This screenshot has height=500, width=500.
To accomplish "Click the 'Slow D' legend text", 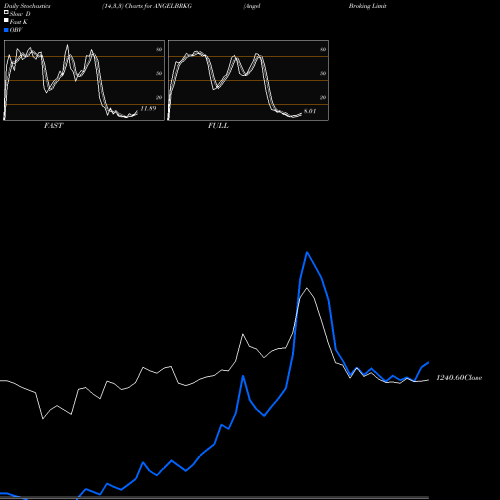I will point(20,14).
